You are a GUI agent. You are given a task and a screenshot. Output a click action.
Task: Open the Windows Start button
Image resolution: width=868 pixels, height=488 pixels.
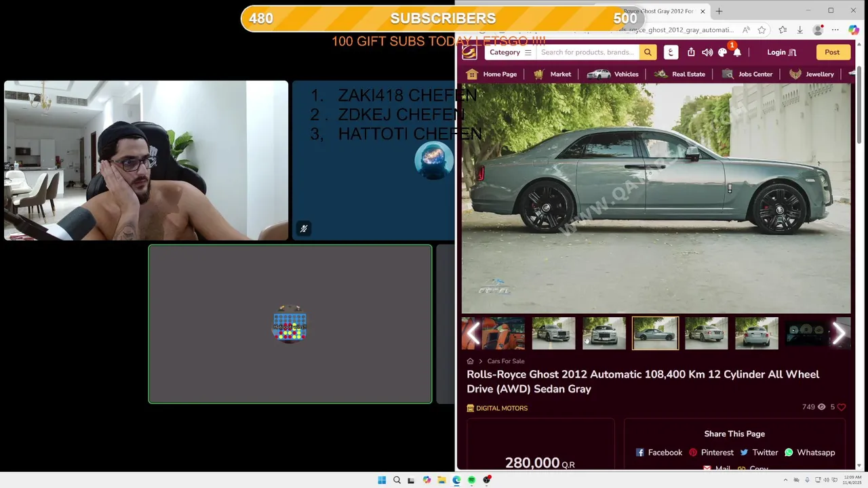click(382, 481)
